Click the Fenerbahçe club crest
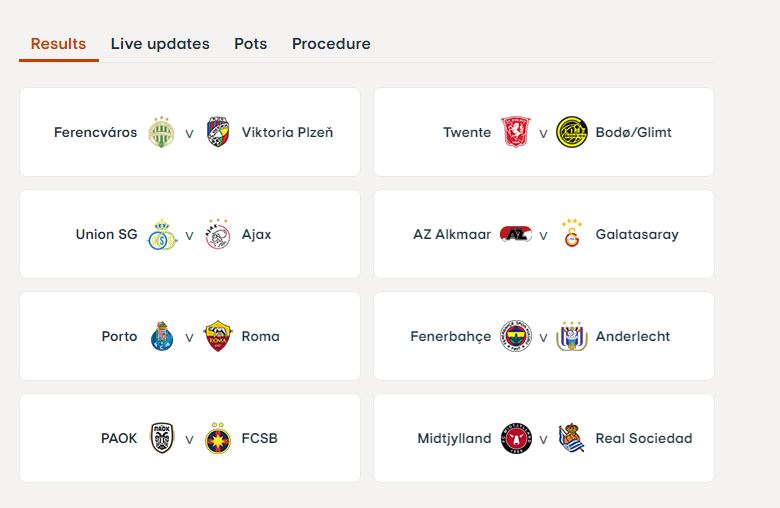 coord(516,337)
